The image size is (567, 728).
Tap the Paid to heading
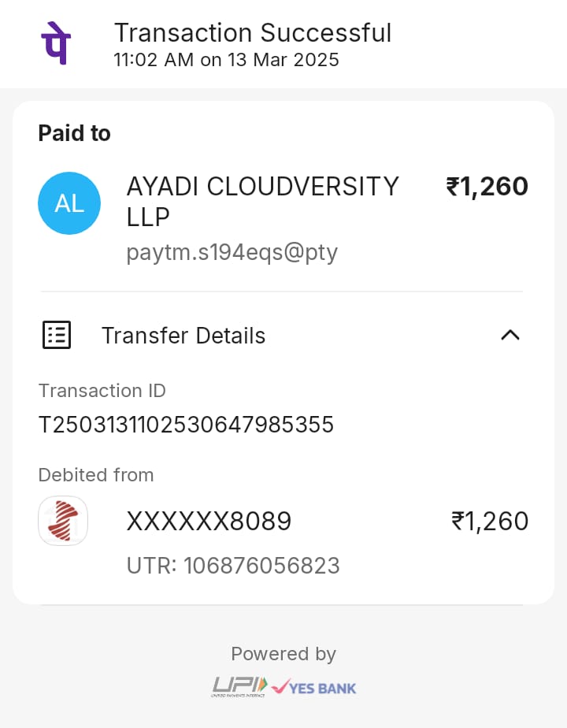pos(74,133)
